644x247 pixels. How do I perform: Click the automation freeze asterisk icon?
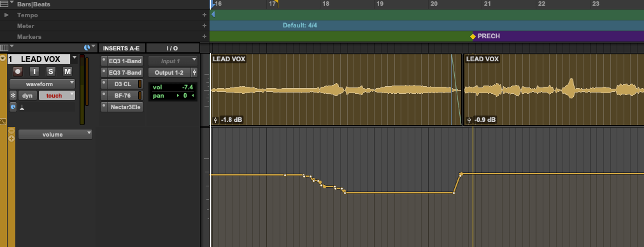coord(13,96)
